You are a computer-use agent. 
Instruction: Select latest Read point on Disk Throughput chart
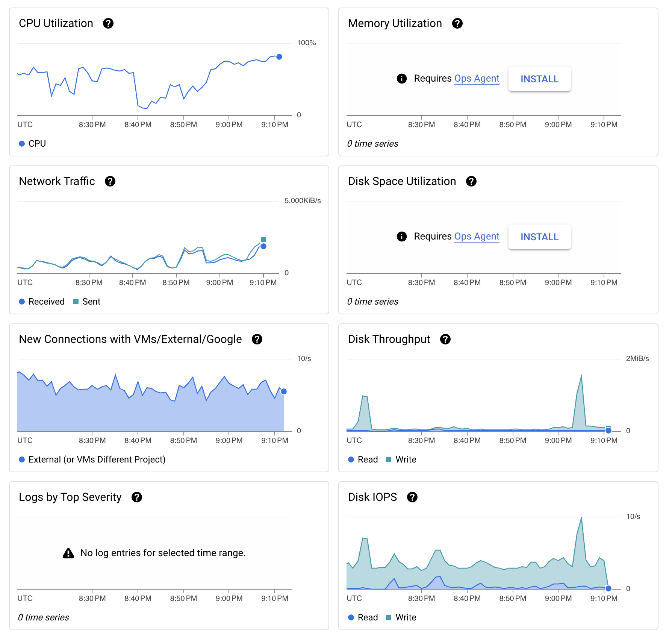608,431
